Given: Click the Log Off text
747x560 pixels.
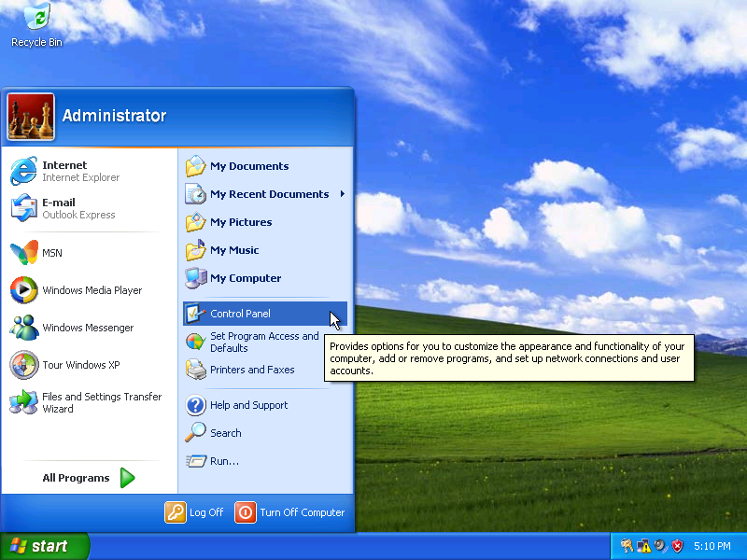Looking at the screenshot, I should (x=206, y=512).
